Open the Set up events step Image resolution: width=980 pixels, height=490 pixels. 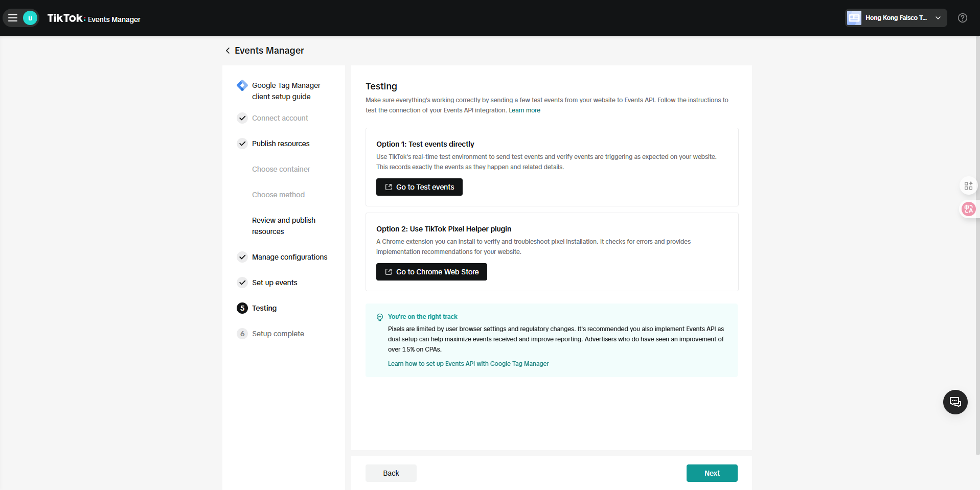click(274, 283)
